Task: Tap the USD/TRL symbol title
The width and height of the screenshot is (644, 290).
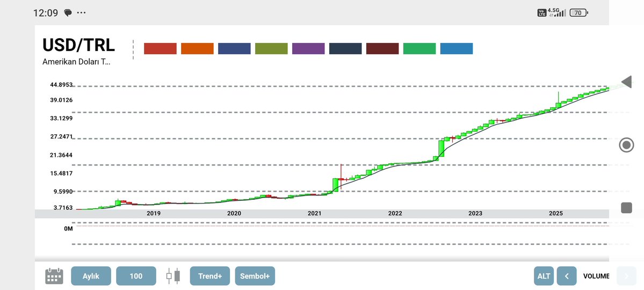Action: (x=78, y=45)
